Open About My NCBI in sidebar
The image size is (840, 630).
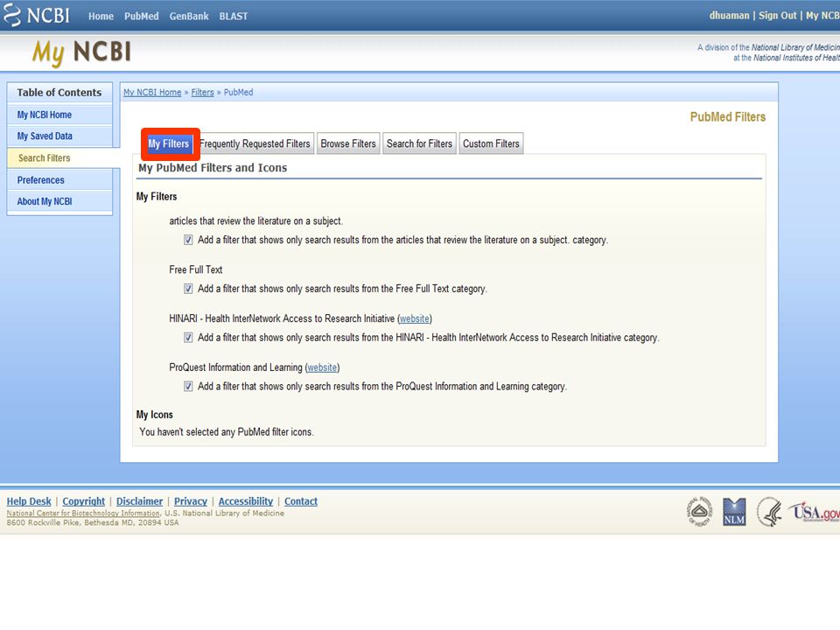pyautogui.click(x=59, y=201)
